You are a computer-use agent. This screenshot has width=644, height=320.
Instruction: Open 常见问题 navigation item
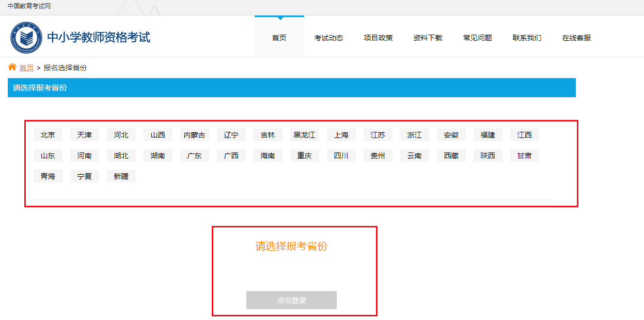coord(477,38)
